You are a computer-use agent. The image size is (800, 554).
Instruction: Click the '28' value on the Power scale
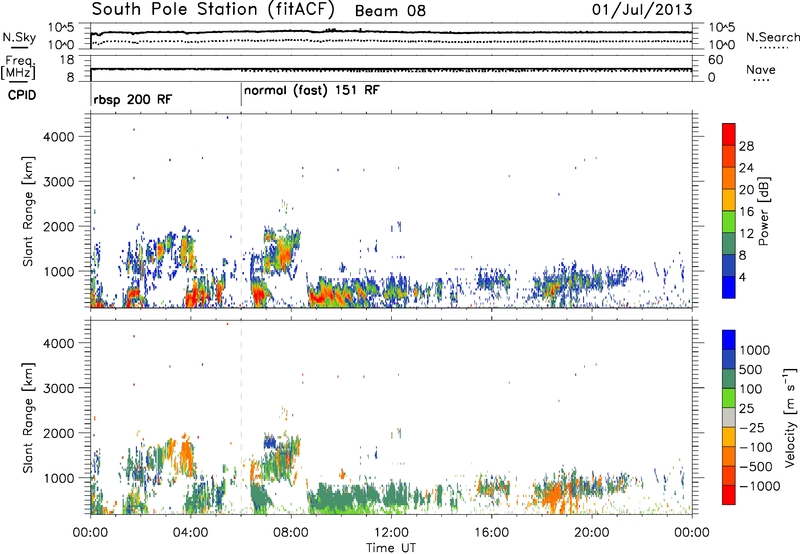(746, 146)
